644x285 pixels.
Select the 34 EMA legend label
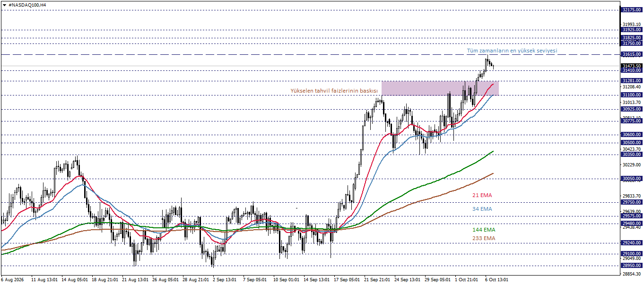[482, 209]
